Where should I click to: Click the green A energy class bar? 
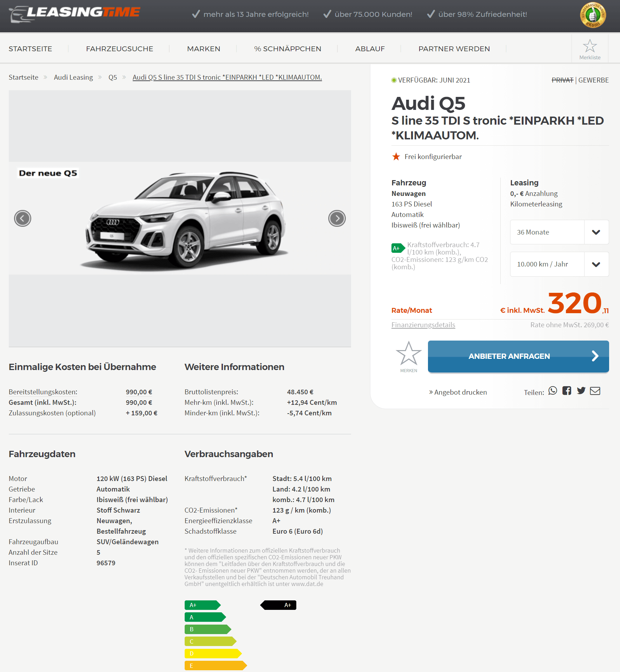205,617
